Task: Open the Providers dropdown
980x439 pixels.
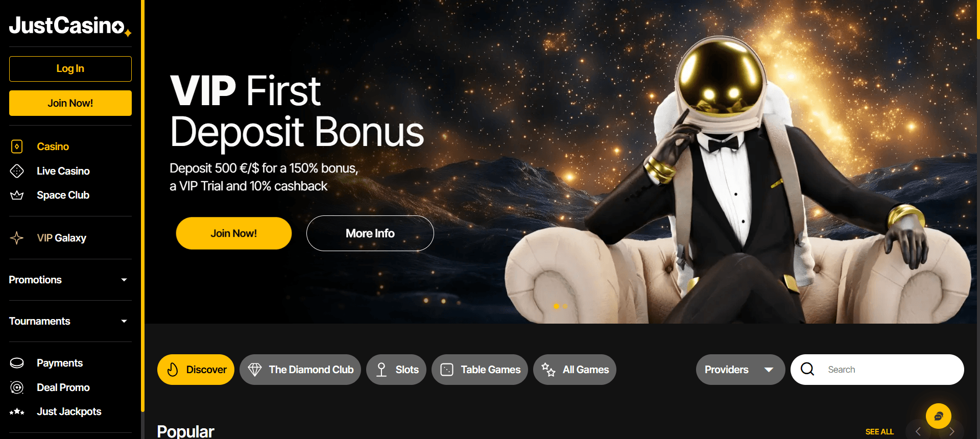Action: 740,370
